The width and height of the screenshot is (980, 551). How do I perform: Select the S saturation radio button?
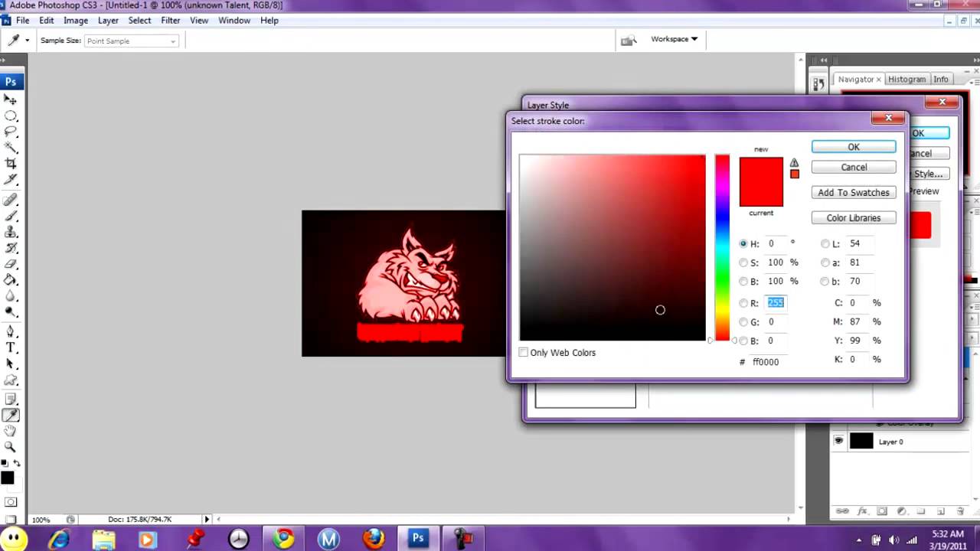(x=743, y=262)
